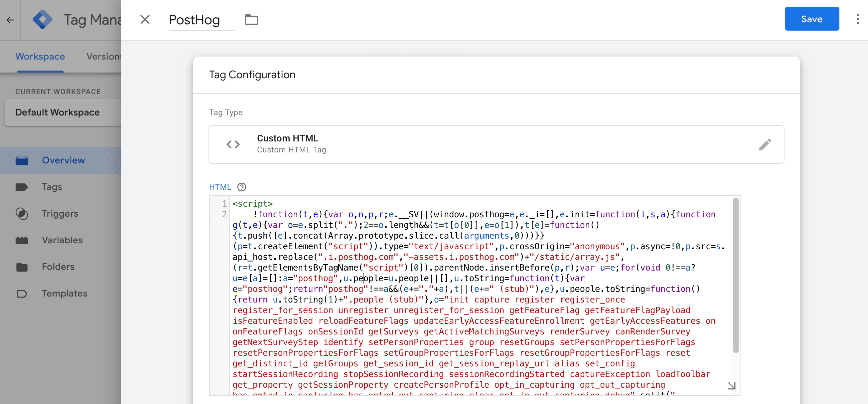The image size is (868, 404).
Task: Click "getFeatureFlagPayload" in the code
Action: click(x=638, y=310)
